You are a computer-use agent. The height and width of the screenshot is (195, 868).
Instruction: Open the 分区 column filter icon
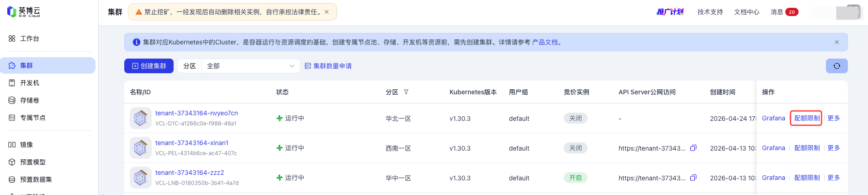click(x=406, y=92)
